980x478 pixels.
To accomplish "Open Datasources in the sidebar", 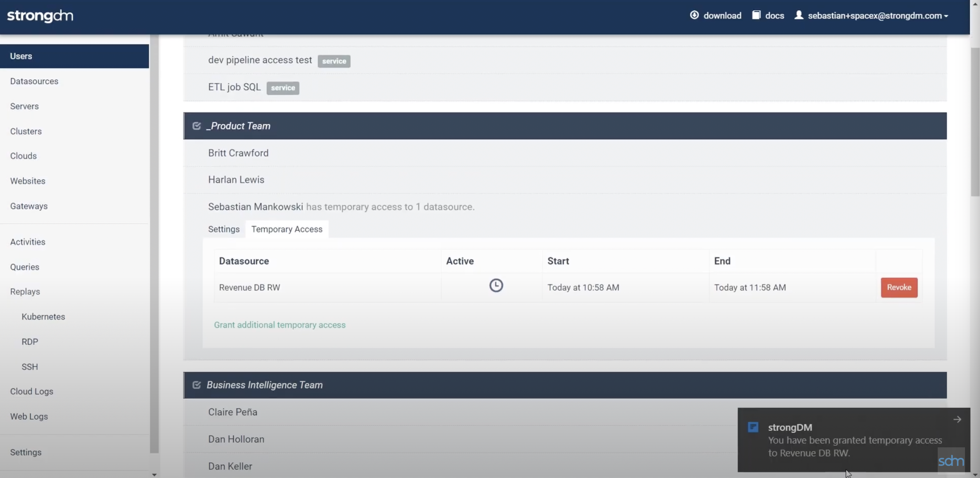I will click(34, 81).
